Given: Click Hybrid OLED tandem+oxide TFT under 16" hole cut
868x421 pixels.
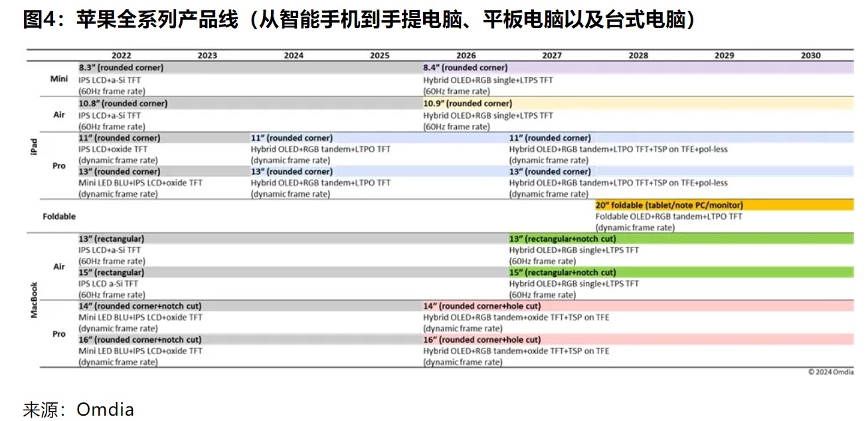Looking at the screenshot, I should coord(516,351).
